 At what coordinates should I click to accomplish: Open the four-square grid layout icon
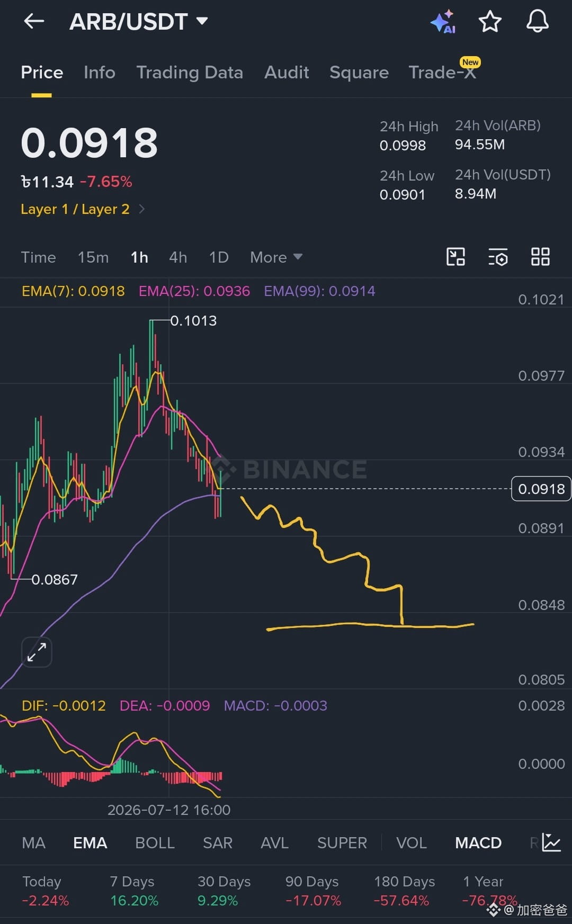coord(540,257)
